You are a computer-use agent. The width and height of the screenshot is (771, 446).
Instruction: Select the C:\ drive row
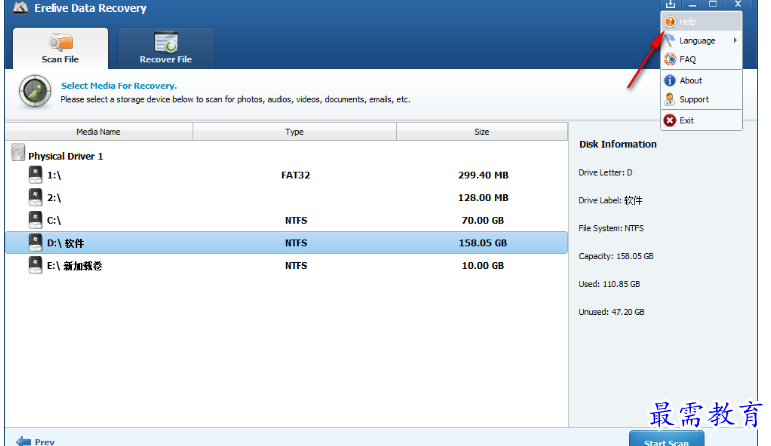pos(287,220)
